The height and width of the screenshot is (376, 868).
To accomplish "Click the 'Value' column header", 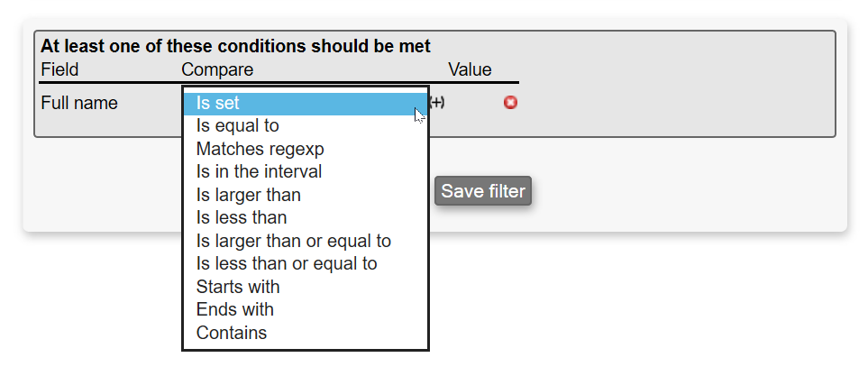I will (x=470, y=69).
